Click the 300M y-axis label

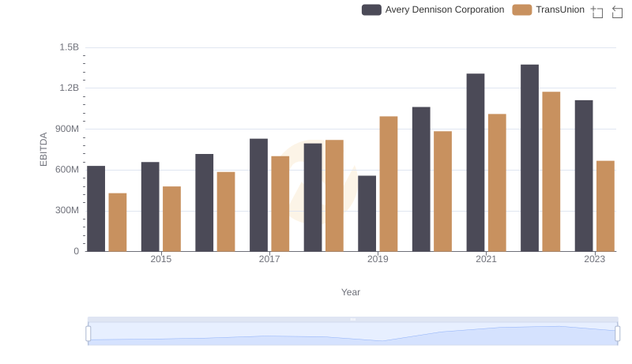[67, 211]
